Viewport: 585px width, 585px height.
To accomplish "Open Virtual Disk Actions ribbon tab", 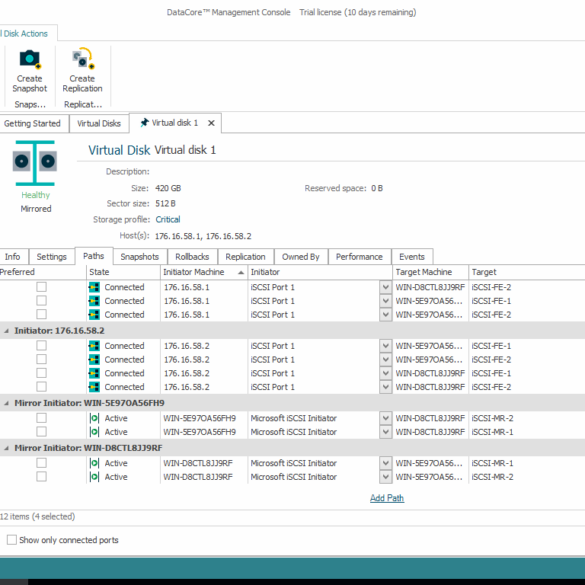I will pos(27,34).
